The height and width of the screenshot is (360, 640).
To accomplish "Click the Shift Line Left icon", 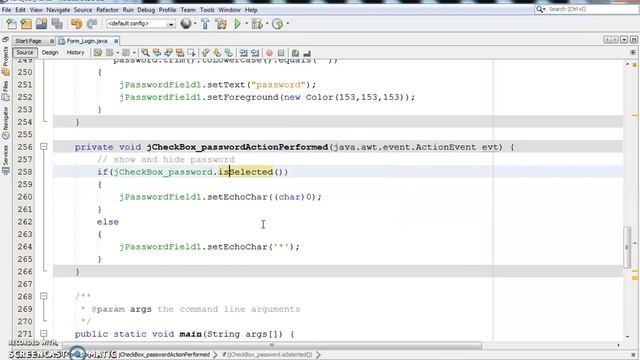I will 243,53.
